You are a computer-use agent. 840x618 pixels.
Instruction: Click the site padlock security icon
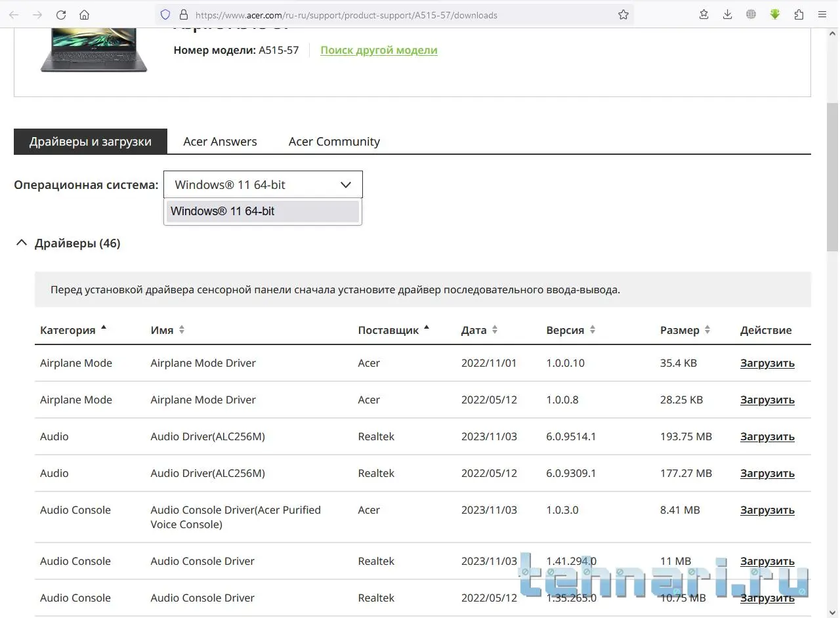[183, 14]
